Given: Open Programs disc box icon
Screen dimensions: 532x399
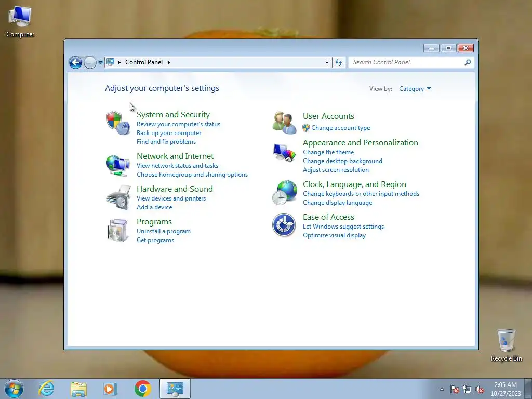Looking at the screenshot, I should [x=117, y=230].
